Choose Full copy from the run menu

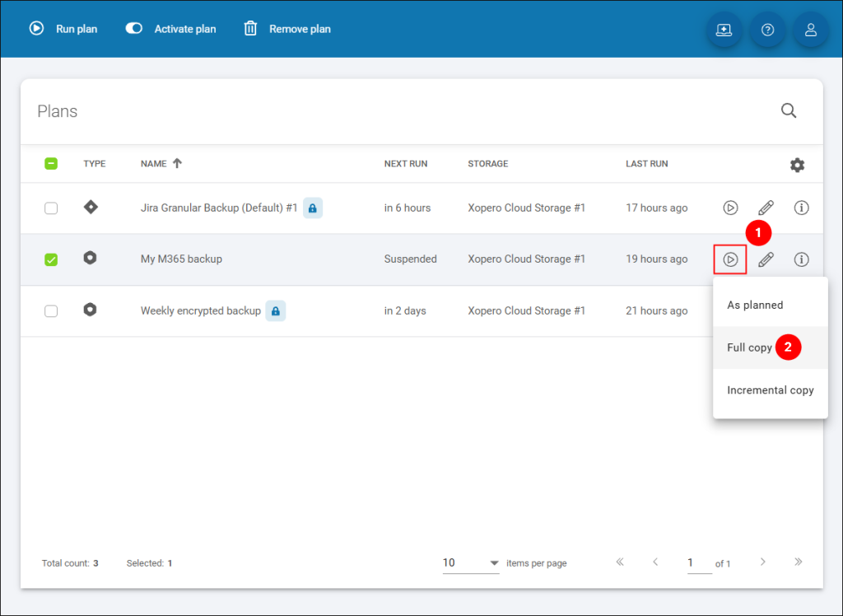[770, 348]
